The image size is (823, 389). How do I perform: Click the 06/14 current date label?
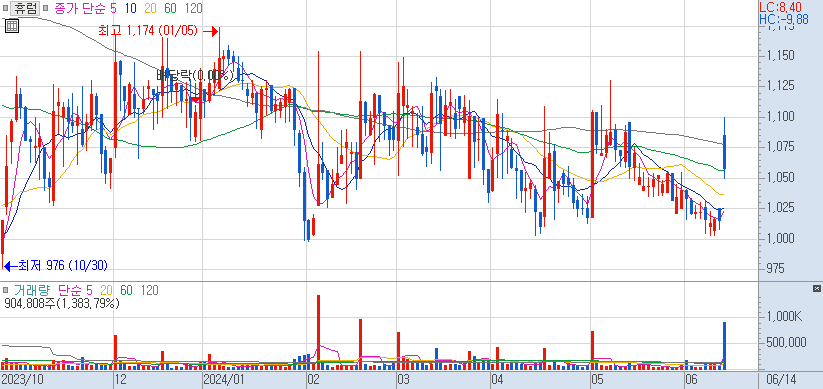pyautogui.click(x=781, y=379)
